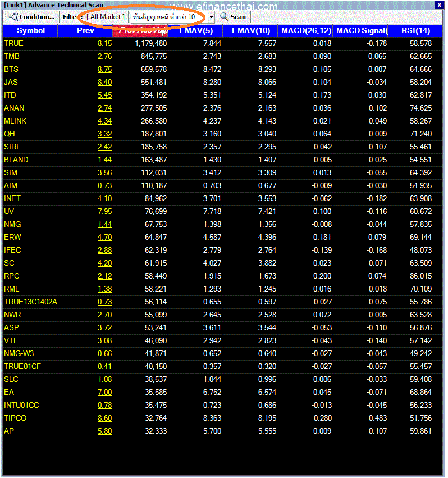The height and width of the screenshot is (478, 448).
Task: Select the BLAND symbol
Action: (x=16, y=160)
